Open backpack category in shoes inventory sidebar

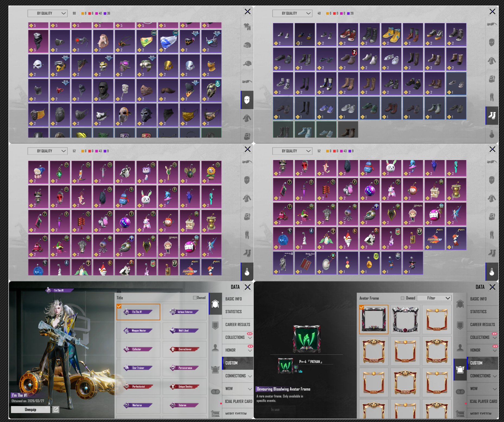pyautogui.click(x=492, y=79)
